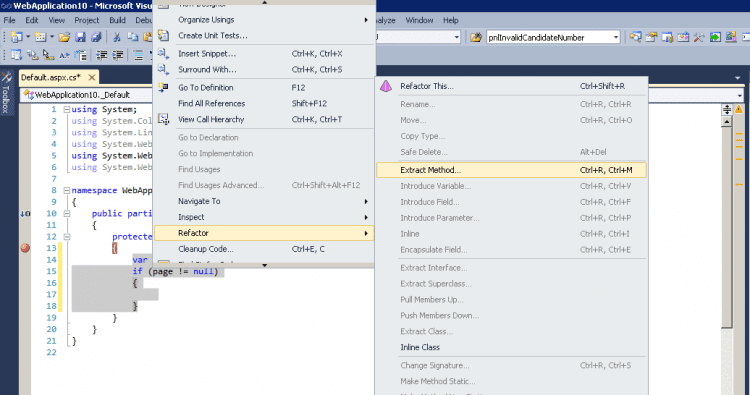Click the Display Object Member List icon
The width and height of the screenshot is (750, 395).
coord(17,55)
